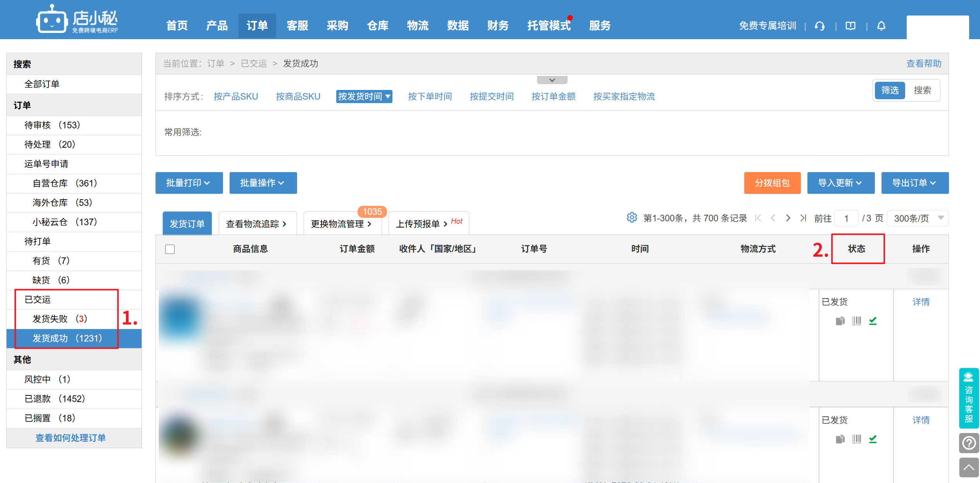The width and height of the screenshot is (980, 483).
Task: Switch to the 筛选 filter toggle
Action: tap(890, 90)
